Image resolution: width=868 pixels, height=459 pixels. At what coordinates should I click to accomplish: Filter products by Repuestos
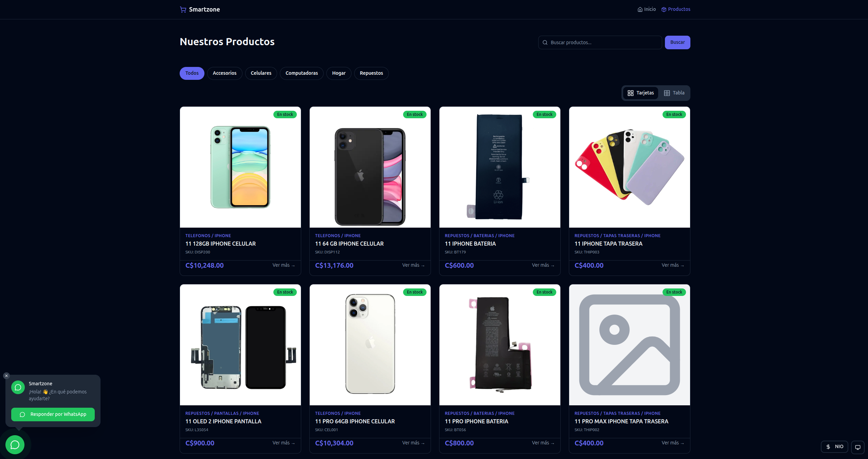(371, 73)
